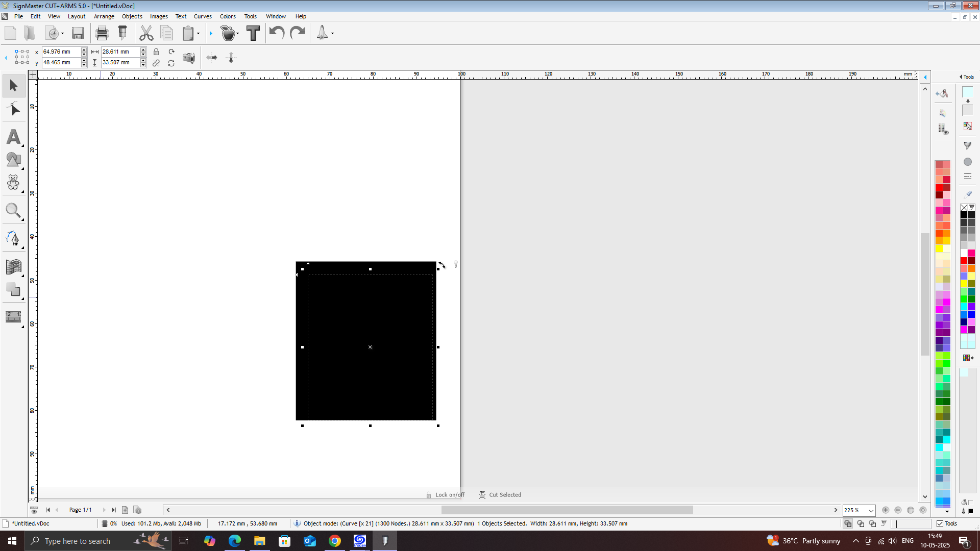The width and height of the screenshot is (980, 551).
Task: Uncheck the Tools checkbox in status bar
Action: point(940,523)
